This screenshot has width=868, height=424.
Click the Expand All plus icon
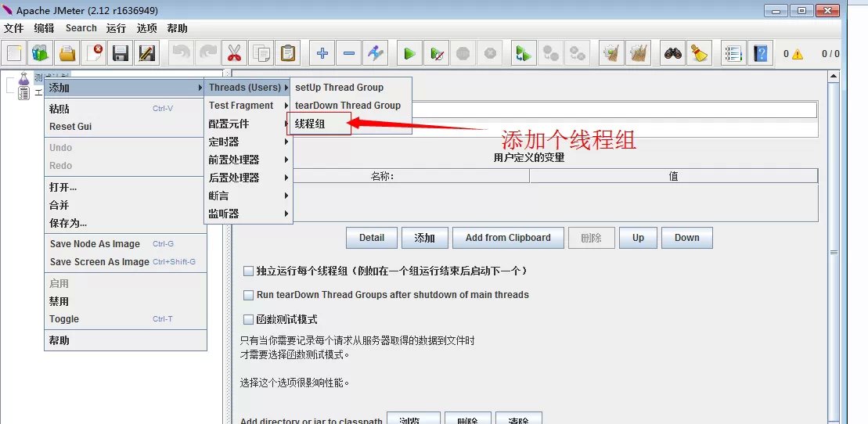[x=322, y=54]
